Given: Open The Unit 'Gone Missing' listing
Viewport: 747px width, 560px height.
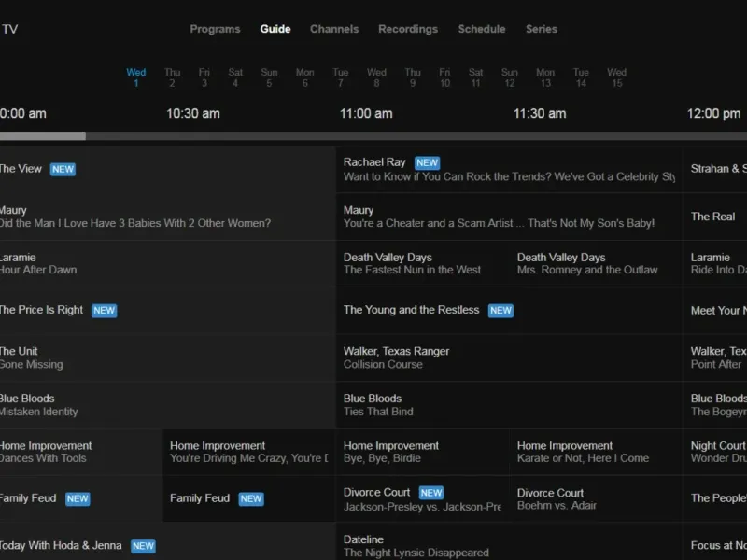Looking at the screenshot, I should click(x=167, y=357).
